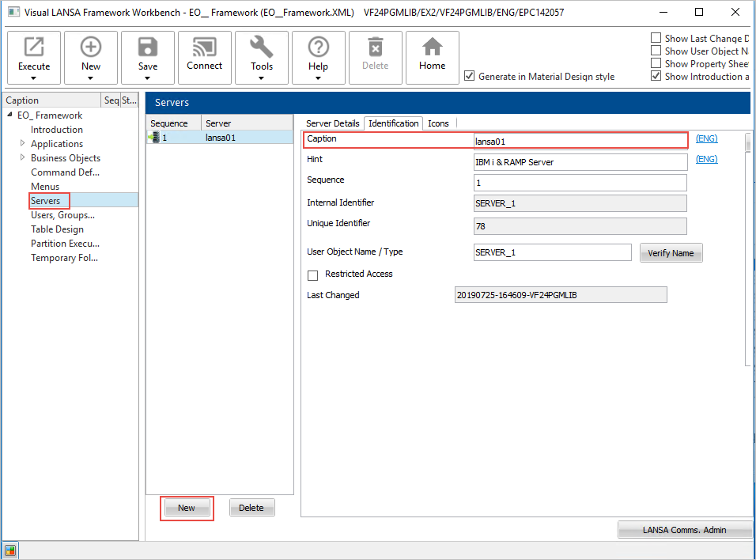Click the Connect toolbar icon
The image size is (756, 560).
coord(204,47)
